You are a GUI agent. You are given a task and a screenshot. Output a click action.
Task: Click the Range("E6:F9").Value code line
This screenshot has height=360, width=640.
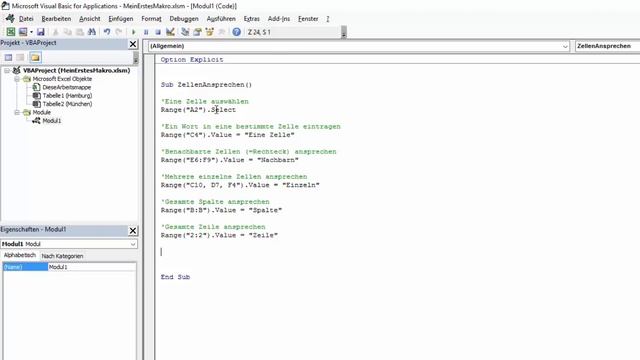click(x=229, y=160)
